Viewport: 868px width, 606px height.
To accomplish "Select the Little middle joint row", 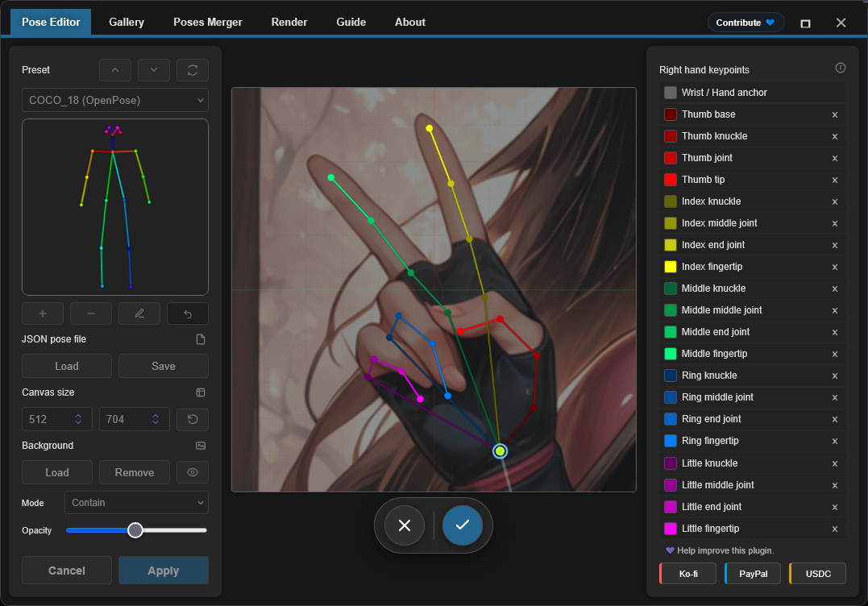I will [x=753, y=485].
